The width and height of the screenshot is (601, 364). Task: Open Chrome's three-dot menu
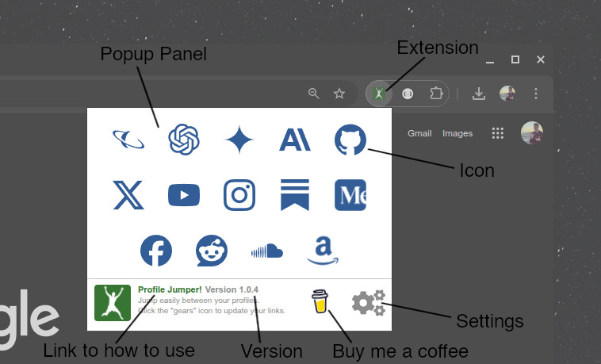536,94
